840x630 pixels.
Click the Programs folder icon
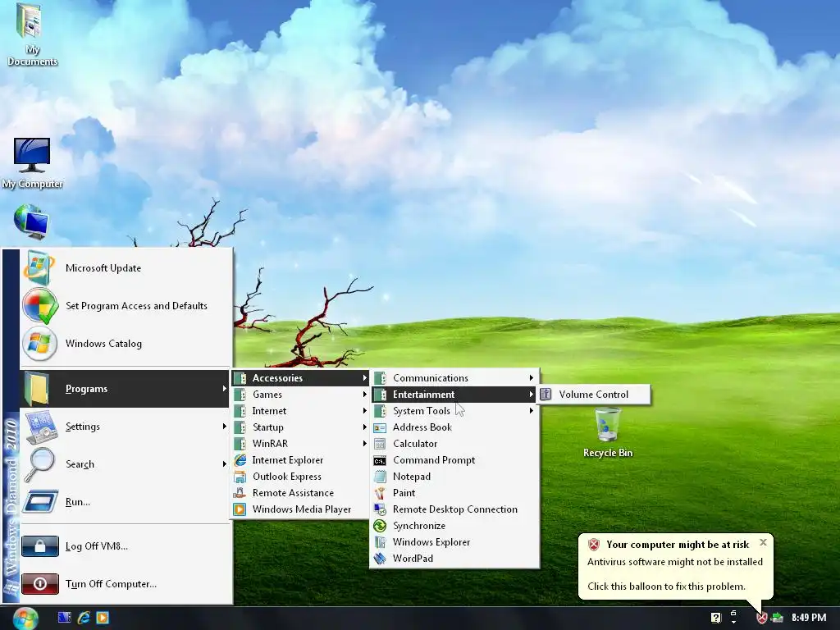(37, 388)
